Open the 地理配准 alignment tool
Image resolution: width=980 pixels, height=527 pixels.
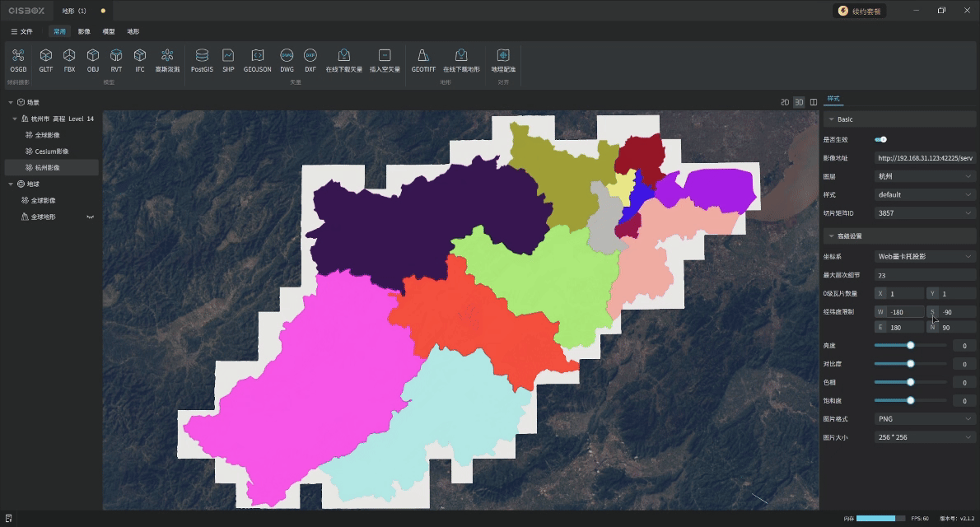(503, 56)
